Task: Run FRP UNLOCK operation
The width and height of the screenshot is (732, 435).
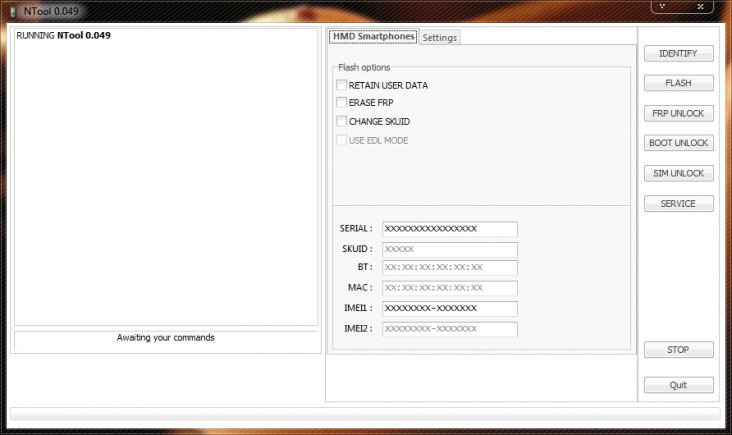Action: (678, 113)
